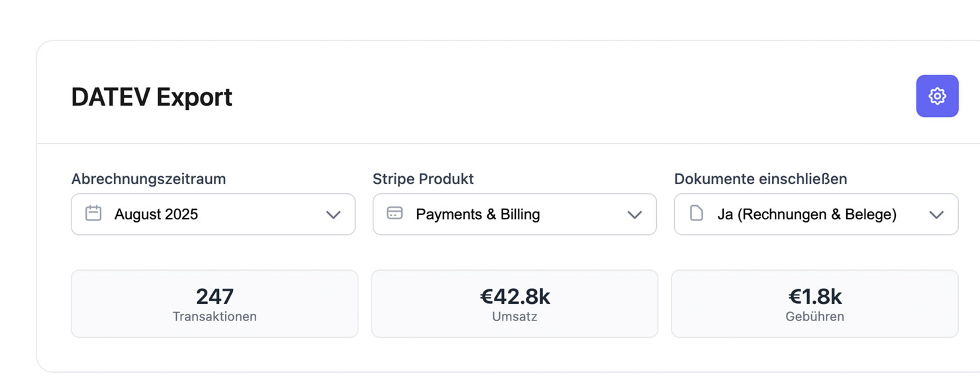
Task: Click the credit card icon in Stripe Produkt
Action: click(x=395, y=213)
